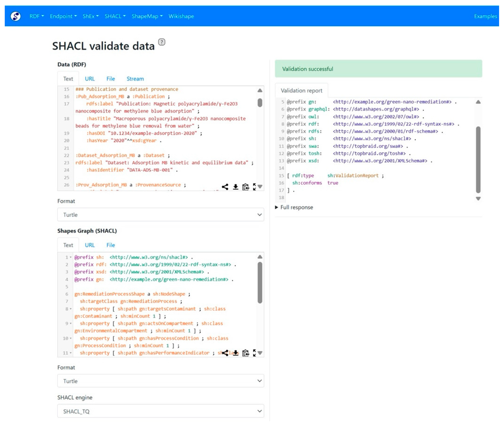Switch to the Stream tab under Data RDF
504x426 pixels.
135,79
